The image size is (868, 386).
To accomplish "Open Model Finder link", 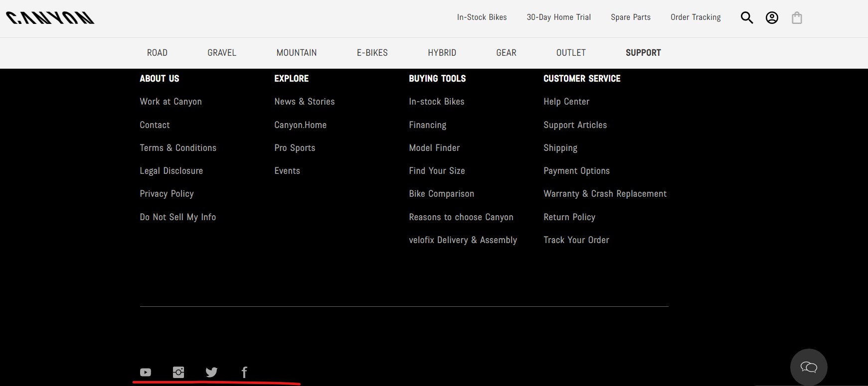I will tap(434, 148).
